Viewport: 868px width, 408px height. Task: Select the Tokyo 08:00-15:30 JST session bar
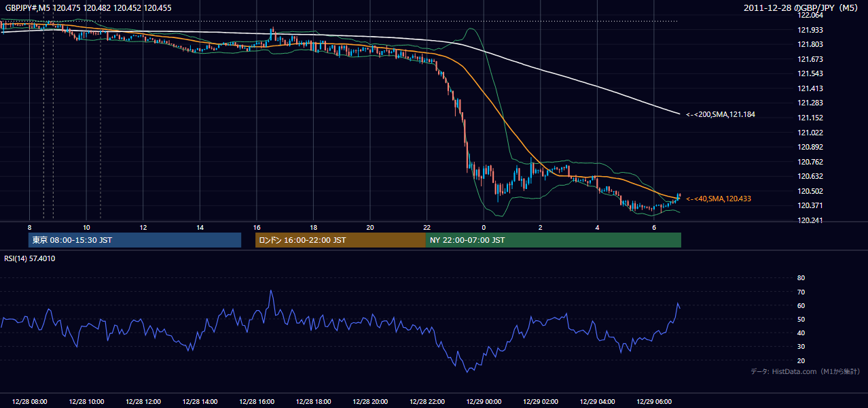135,240
